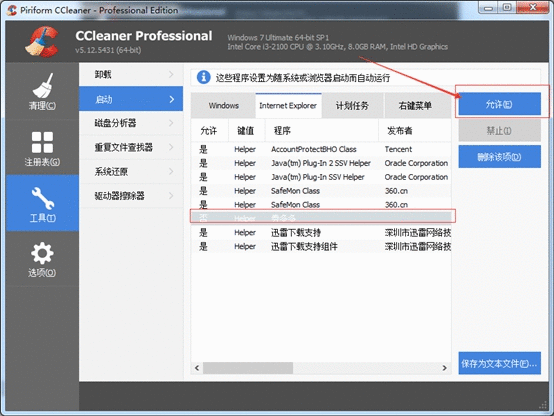
Task: Open the 注册表 registry section
Action: (x=42, y=148)
